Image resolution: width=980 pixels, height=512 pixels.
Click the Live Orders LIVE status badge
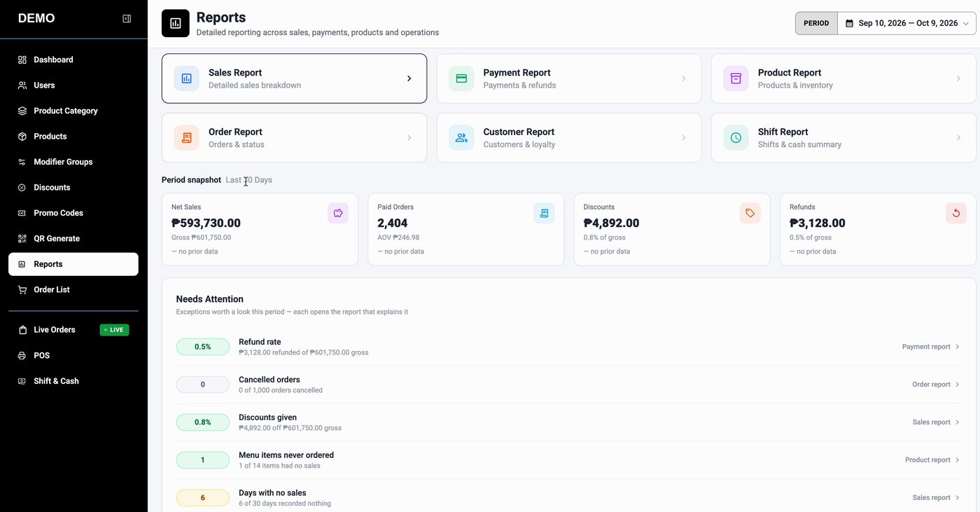(x=114, y=330)
